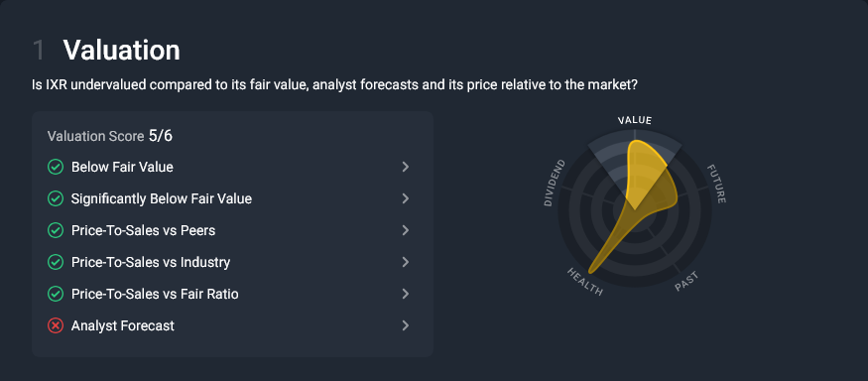
Task: Expand Price-To-Sales vs Peers chevron
Action: tap(406, 230)
